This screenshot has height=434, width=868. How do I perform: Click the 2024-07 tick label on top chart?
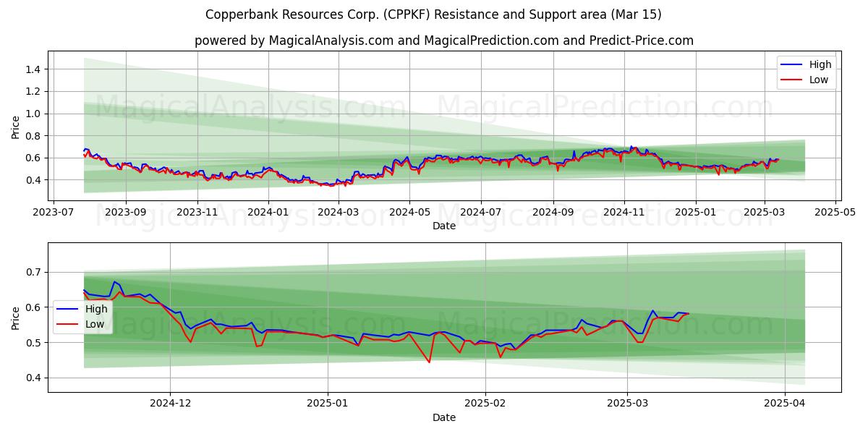481,213
